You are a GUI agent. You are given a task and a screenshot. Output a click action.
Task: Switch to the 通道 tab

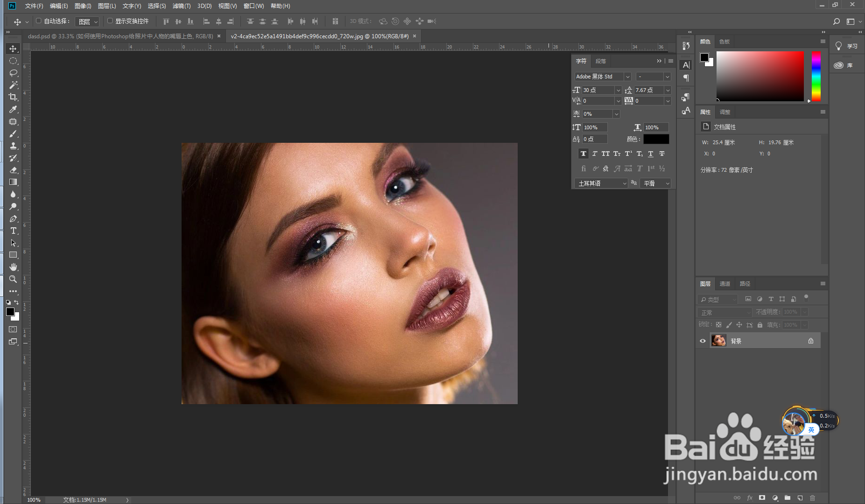click(x=725, y=283)
